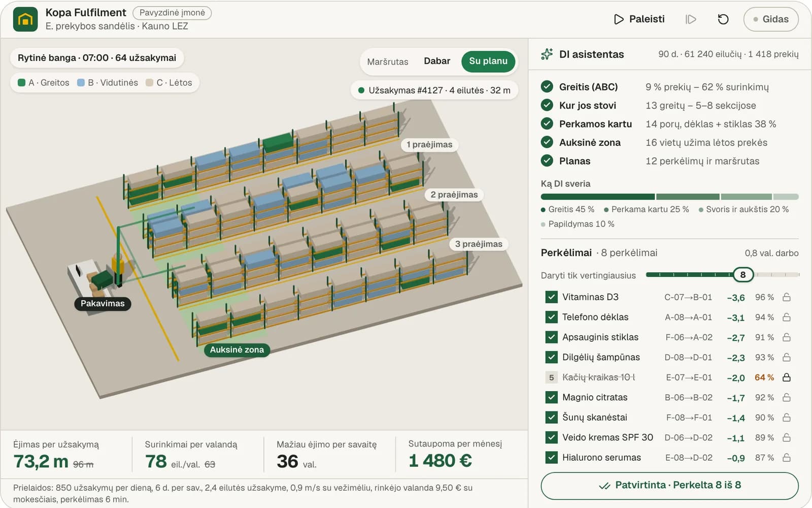Image resolution: width=812 pixels, height=508 pixels.
Task: Click the lock icon for Apsauginis stiklas
Action: click(x=787, y=337)
